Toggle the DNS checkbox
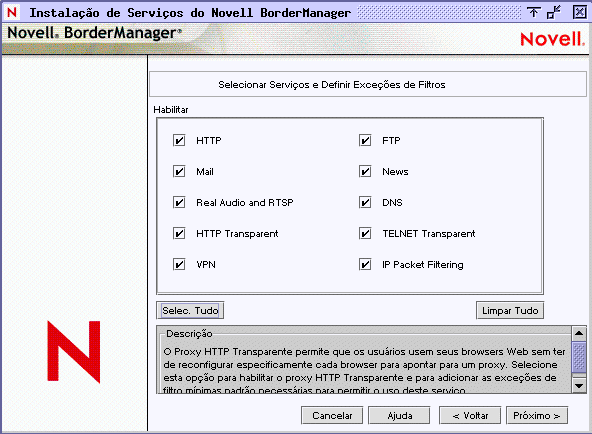 [365, 202]
